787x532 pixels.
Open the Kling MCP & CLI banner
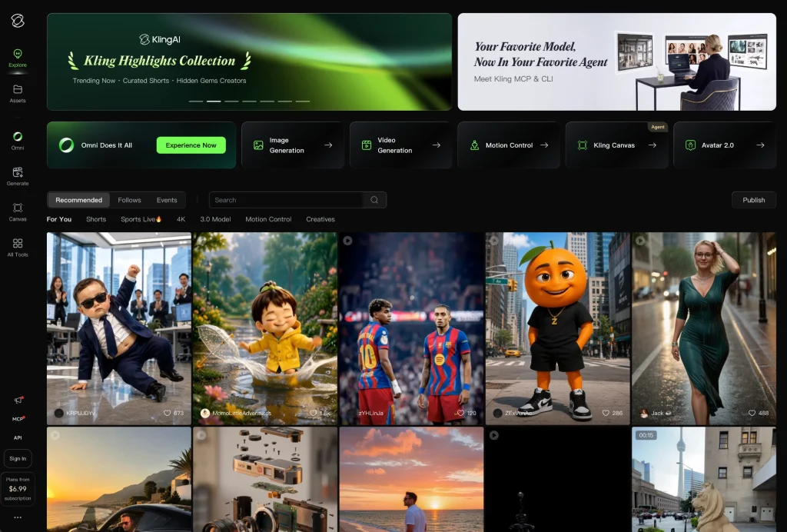(617, 62)
